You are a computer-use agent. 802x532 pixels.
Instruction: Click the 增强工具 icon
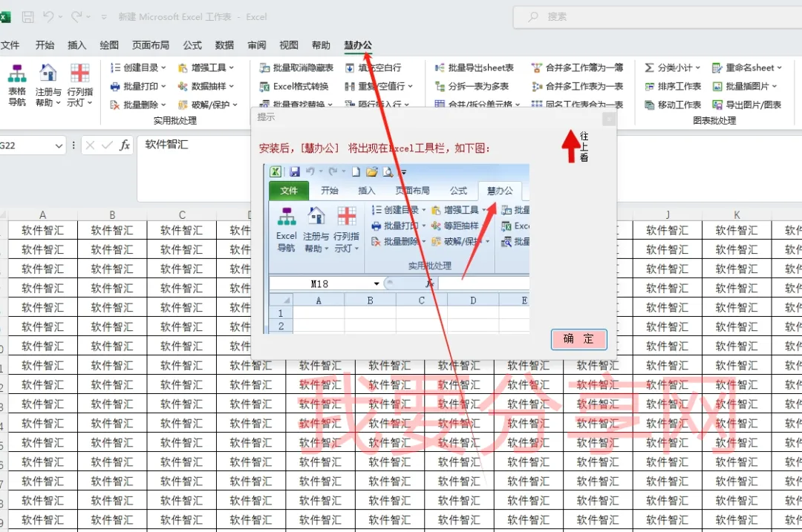[x=183, y=68]
